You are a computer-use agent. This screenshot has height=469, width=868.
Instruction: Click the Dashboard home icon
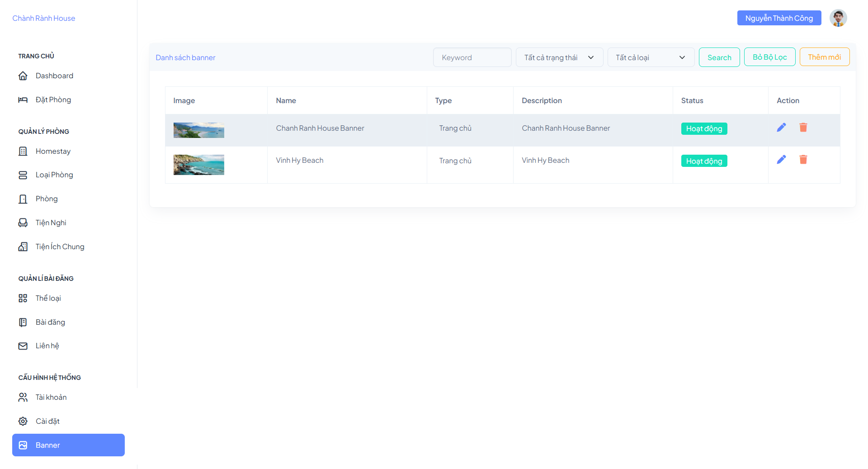(23, 76)
